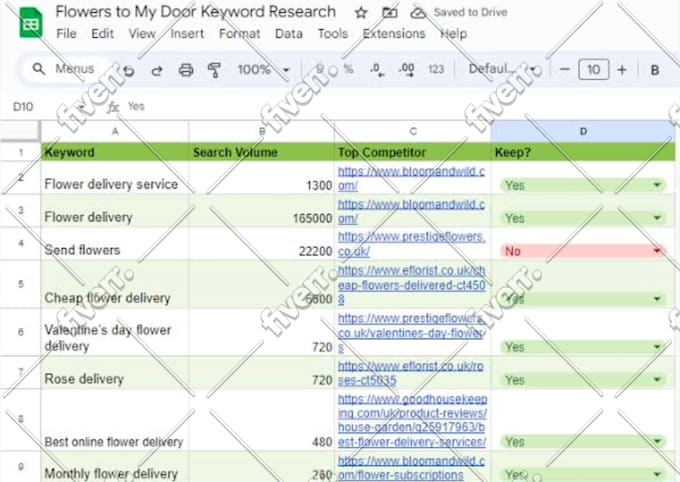Screen dimensions: 680x482
Task: Open prestigeflowers link in Send flowers row
Action: [x=411, y=244]
